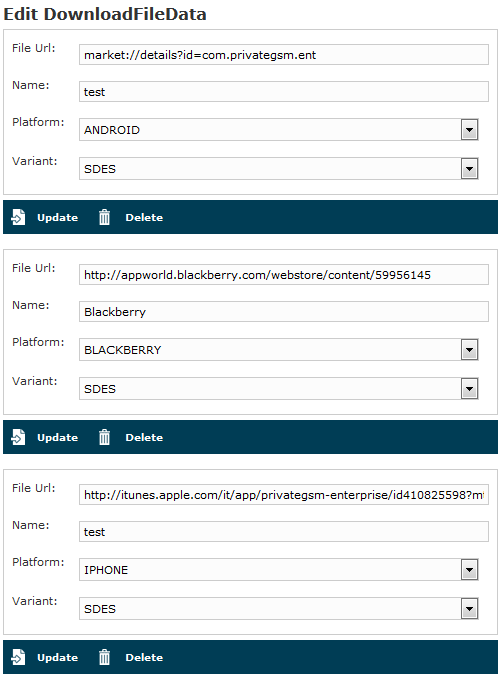Open the BLACKBERRY Platform dropdown
501x677 pixels.
pyautogui.click(x=469, y=349)
